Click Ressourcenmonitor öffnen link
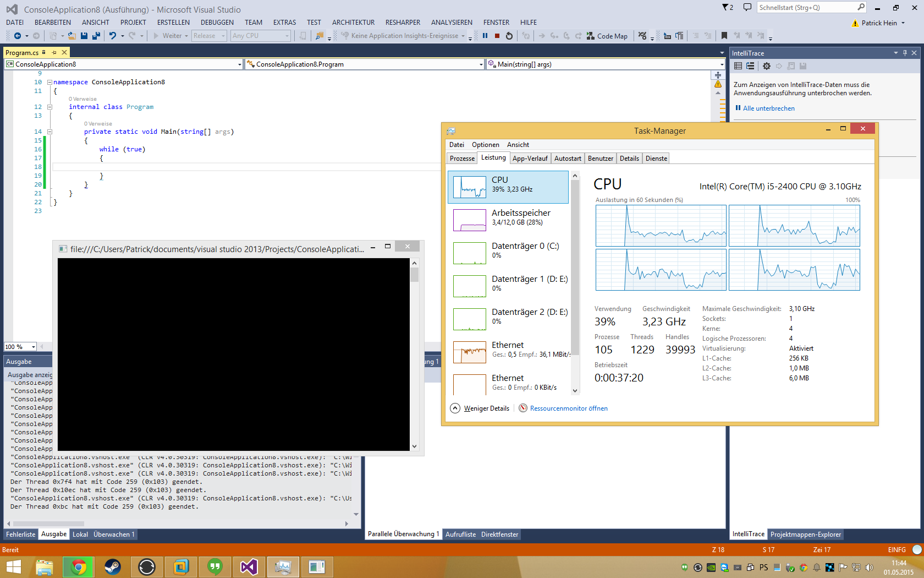This screenshot has height=578, width=924. [569, 408]
